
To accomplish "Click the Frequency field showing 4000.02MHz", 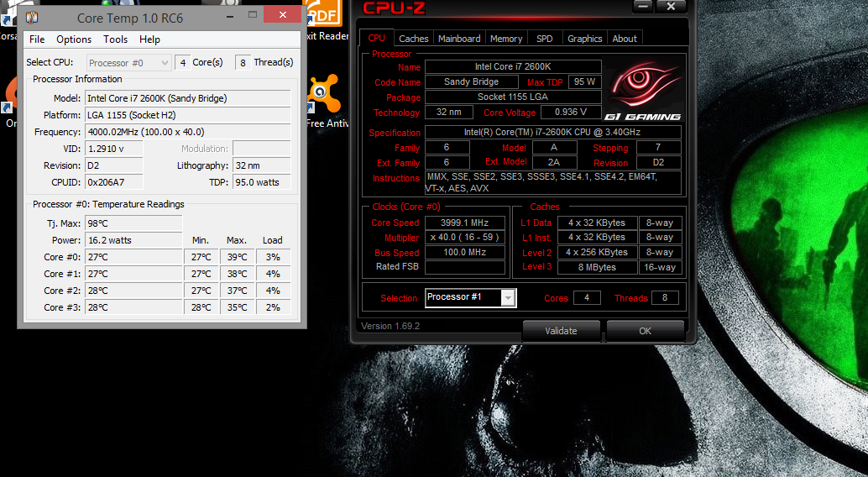I will [x=188, y=132].
